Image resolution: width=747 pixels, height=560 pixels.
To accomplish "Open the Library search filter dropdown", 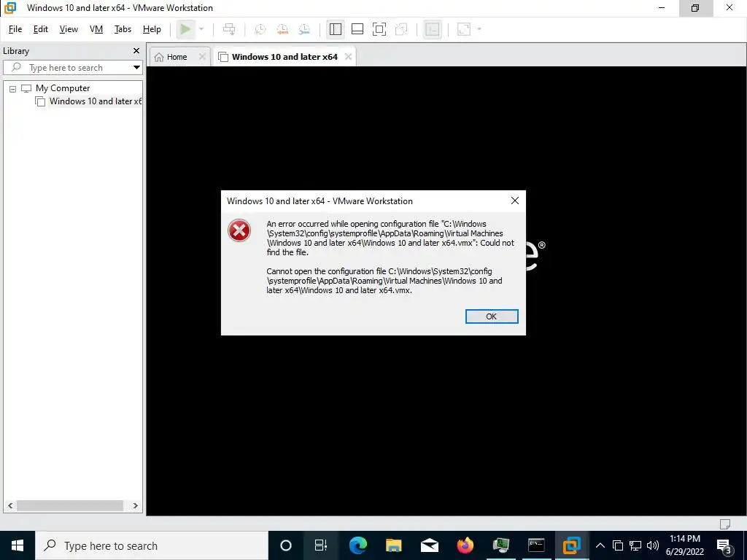I will click(136, 68).
